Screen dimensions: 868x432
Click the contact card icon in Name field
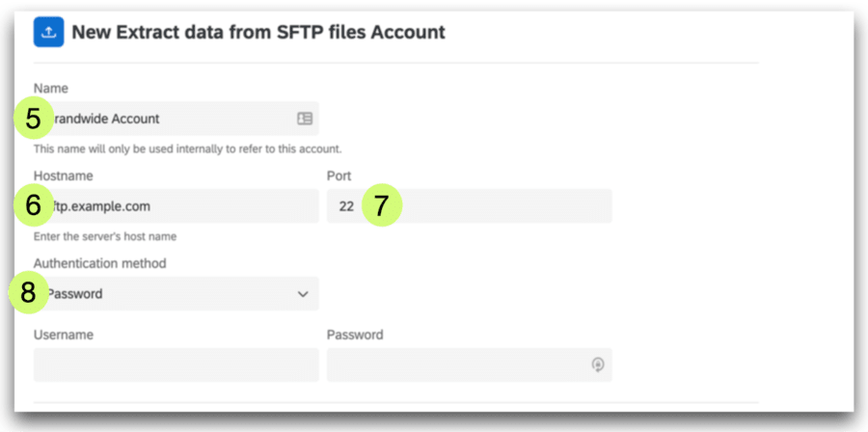[305, 119]
